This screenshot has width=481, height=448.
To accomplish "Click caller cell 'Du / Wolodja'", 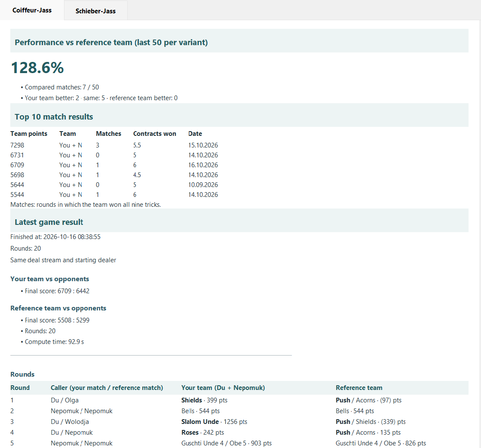I will 70,422.
